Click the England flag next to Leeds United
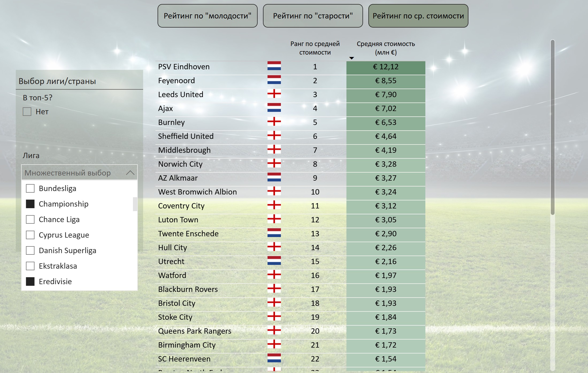 coord(274,94)
